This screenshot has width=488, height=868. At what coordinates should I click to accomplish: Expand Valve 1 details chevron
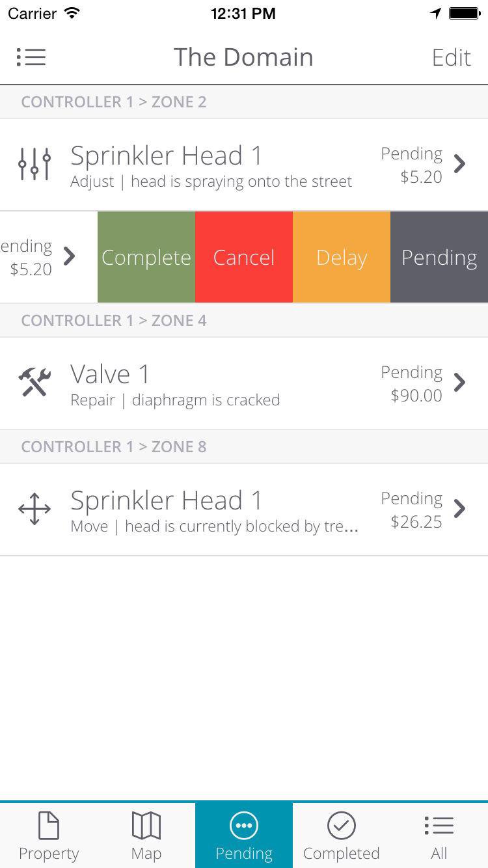460,382
